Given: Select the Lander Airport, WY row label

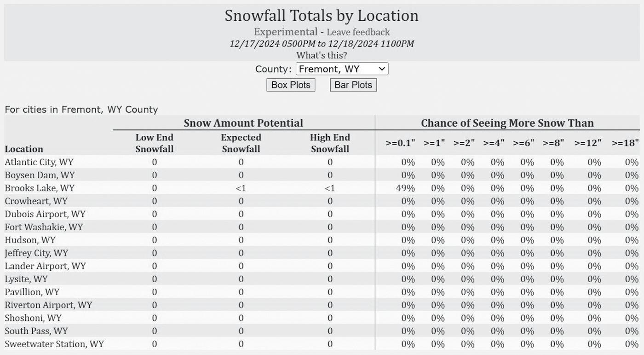Looking at the screenshot, I should (x=45, y=266).
